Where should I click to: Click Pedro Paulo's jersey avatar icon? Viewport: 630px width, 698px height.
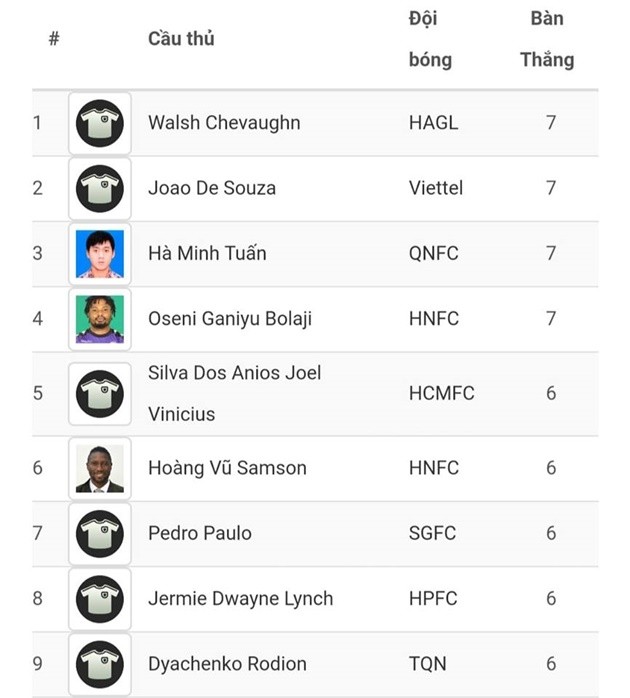(100, 534)
